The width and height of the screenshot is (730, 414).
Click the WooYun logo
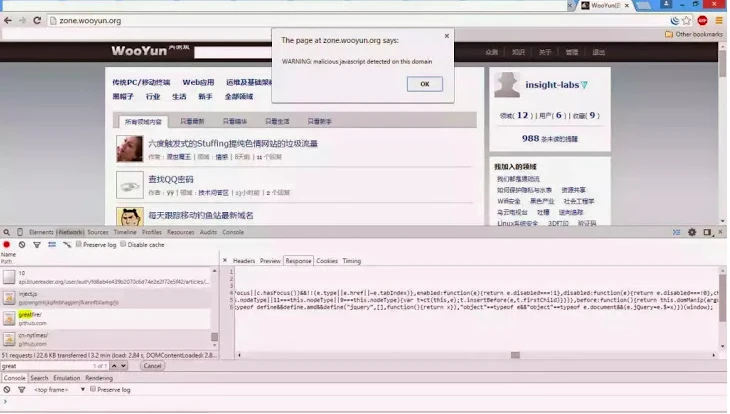click(x=139, y=51)
